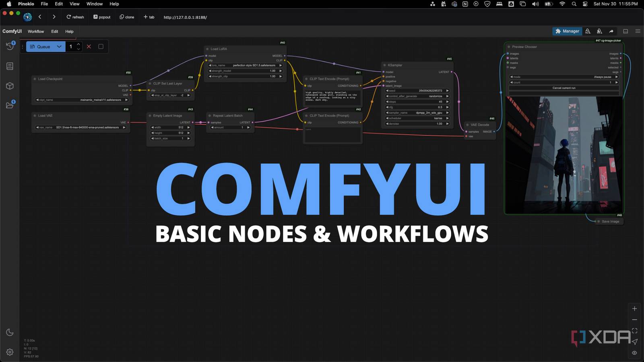644x362 pixels.
Task: Click the share/export arrow icon in toolbar
Action: (611, 31)
